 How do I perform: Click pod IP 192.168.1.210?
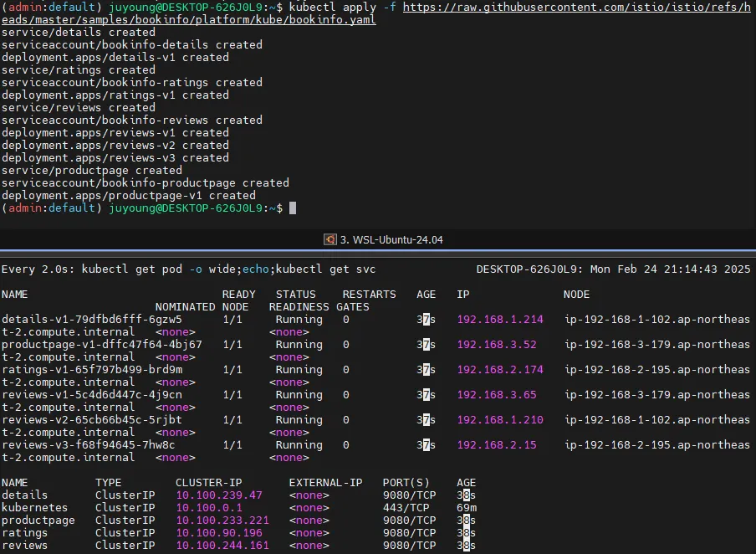(500, 420)
